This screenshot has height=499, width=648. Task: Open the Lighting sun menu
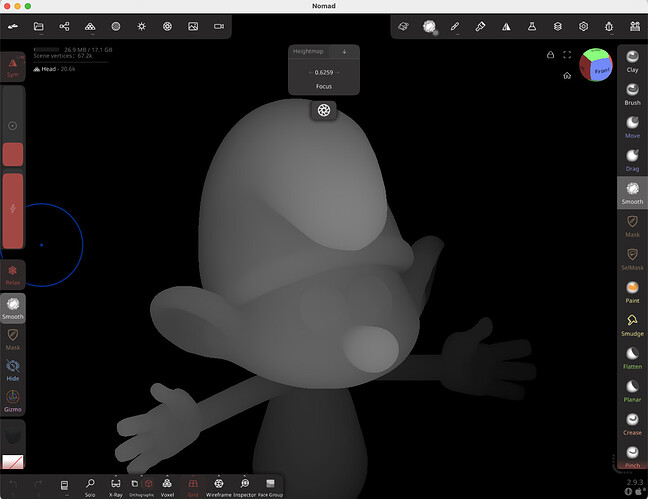click(141, 26)
